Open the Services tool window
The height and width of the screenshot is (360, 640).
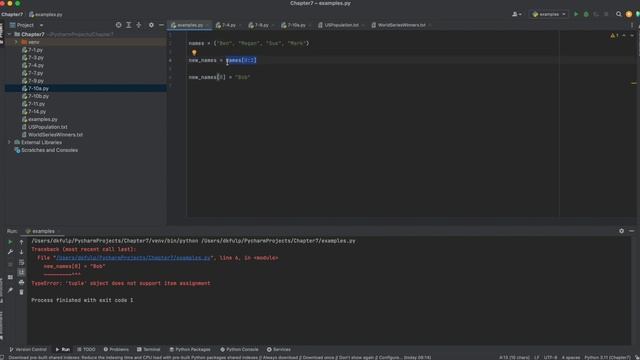click(x=279, y=349)
